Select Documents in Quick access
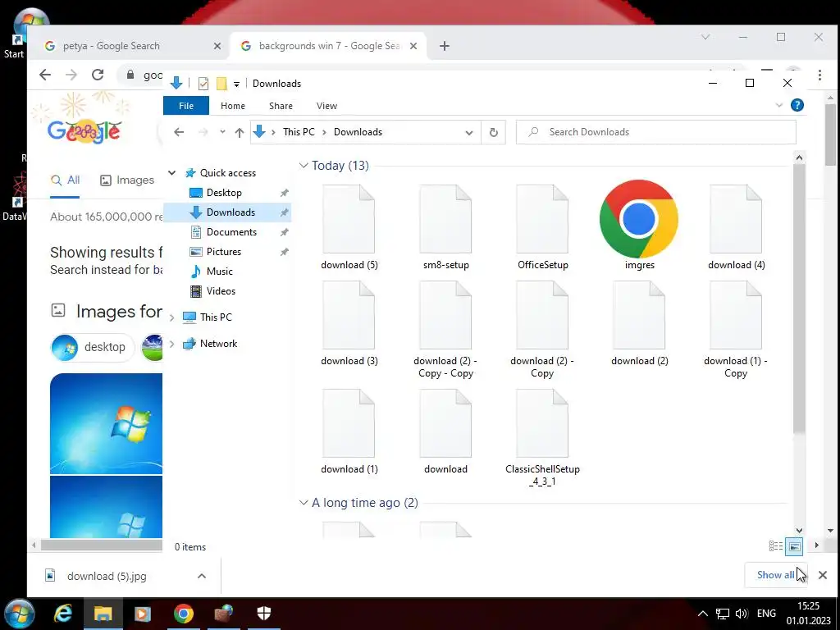 coord(231,232)
